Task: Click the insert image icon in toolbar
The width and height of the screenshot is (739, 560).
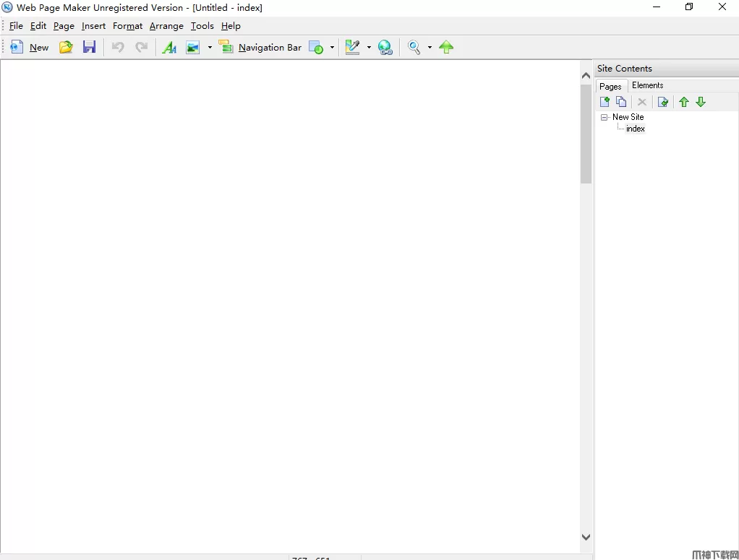Action: click(x=193, y=48)
